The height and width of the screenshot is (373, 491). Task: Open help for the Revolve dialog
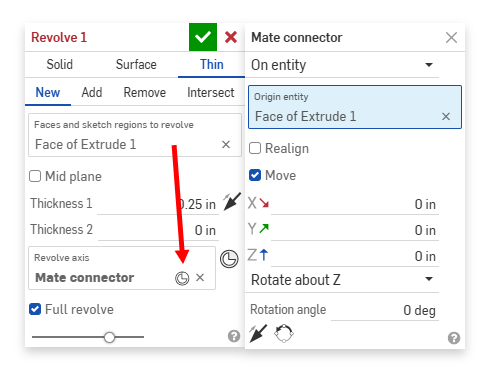click(234, 336)
